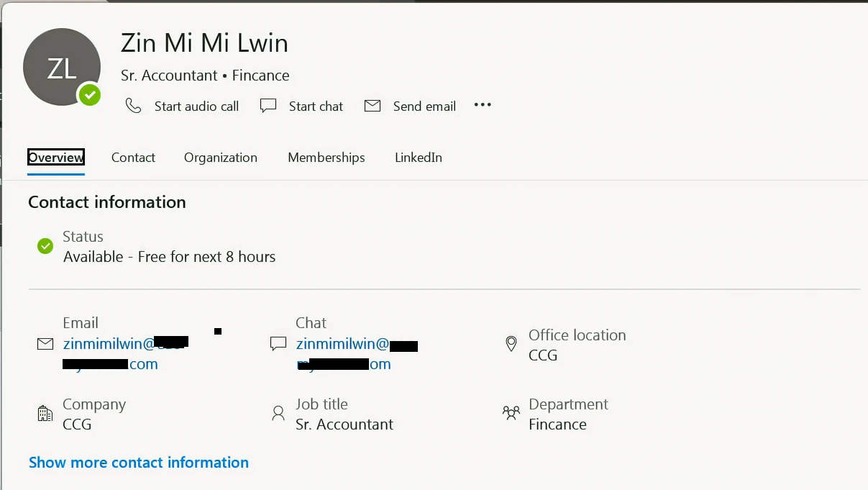Screen dimensions: 868x490
Task: Select the Contact tab
Action: tap(133, 158)
